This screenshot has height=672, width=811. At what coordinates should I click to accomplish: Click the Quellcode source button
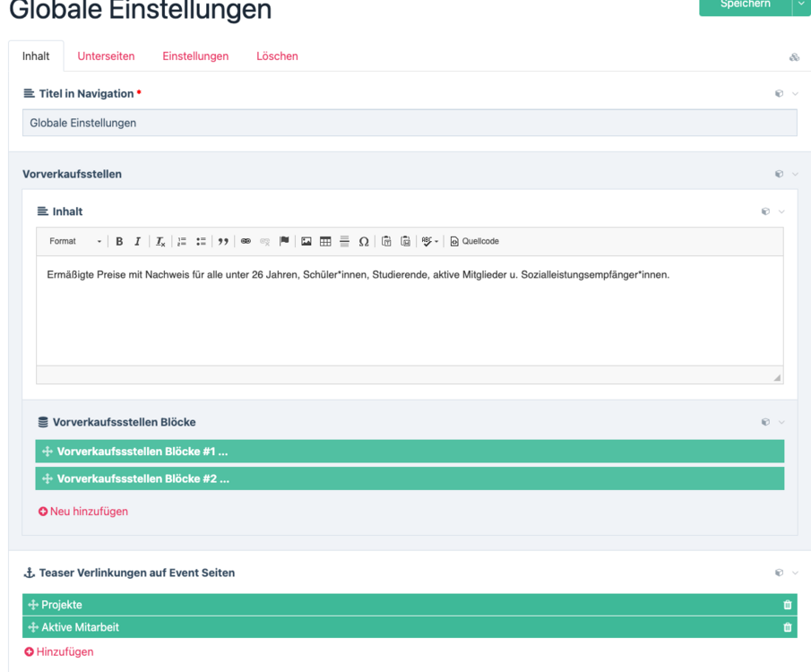tap(475, 242)
